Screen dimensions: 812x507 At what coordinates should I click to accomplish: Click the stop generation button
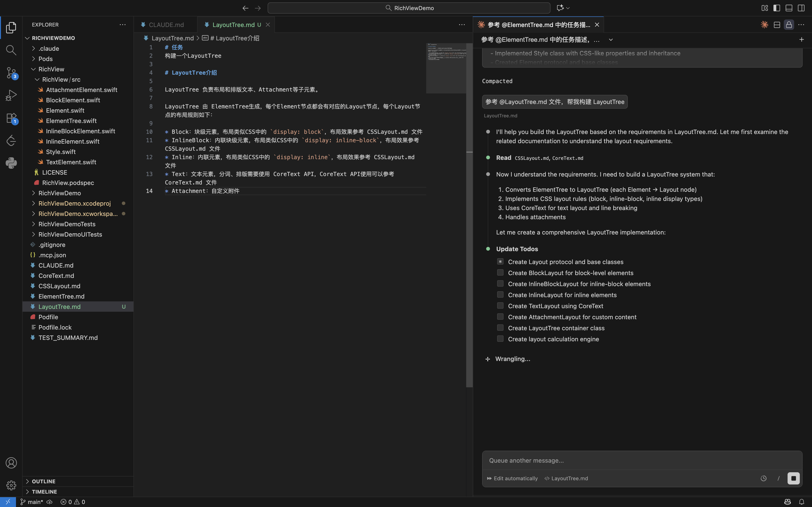(793, 478)
